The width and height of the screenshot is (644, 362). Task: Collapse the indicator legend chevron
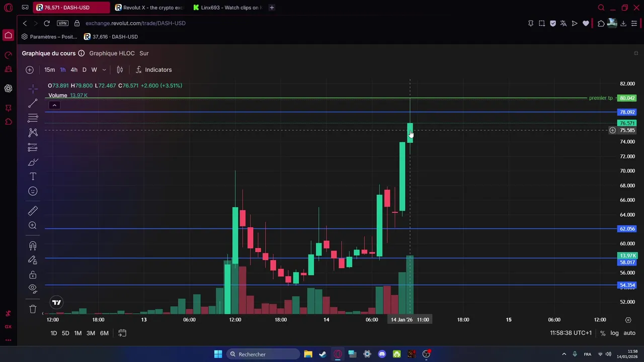point(54,105)
